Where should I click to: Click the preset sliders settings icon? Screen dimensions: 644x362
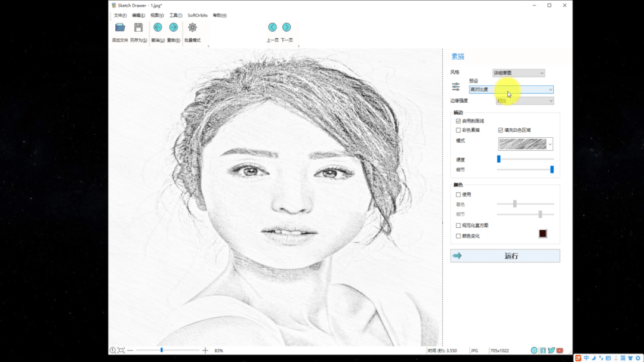point(456,86)
